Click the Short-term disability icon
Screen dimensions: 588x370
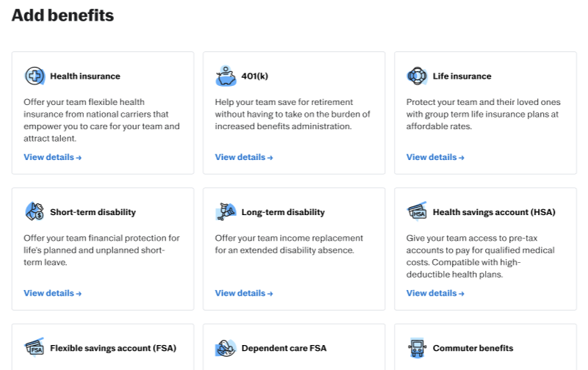tap(35, 212)
